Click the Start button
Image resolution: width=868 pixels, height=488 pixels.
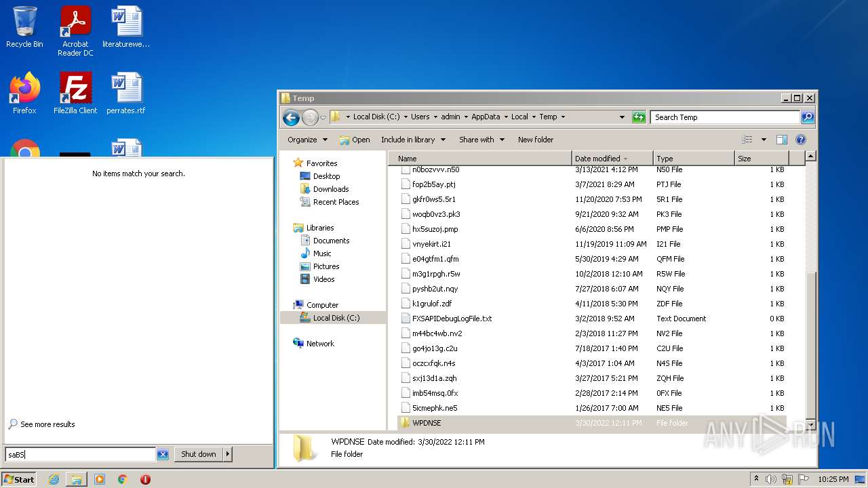pos(19,479)
